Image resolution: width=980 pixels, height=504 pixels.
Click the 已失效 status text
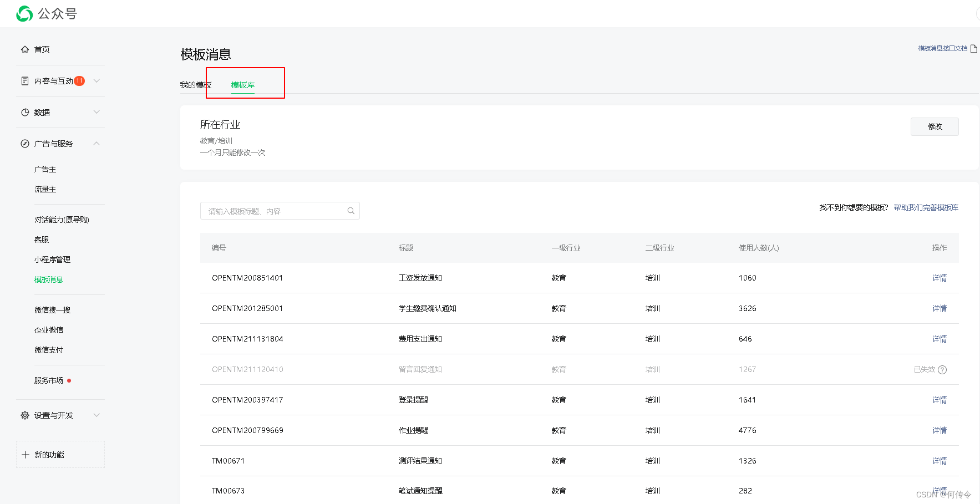point(925,370)
